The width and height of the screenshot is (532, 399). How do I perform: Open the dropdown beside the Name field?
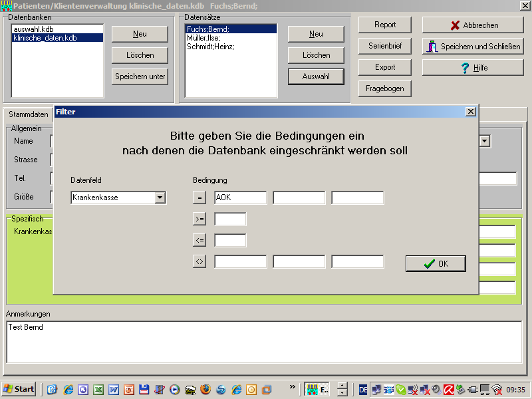[485, 140]
